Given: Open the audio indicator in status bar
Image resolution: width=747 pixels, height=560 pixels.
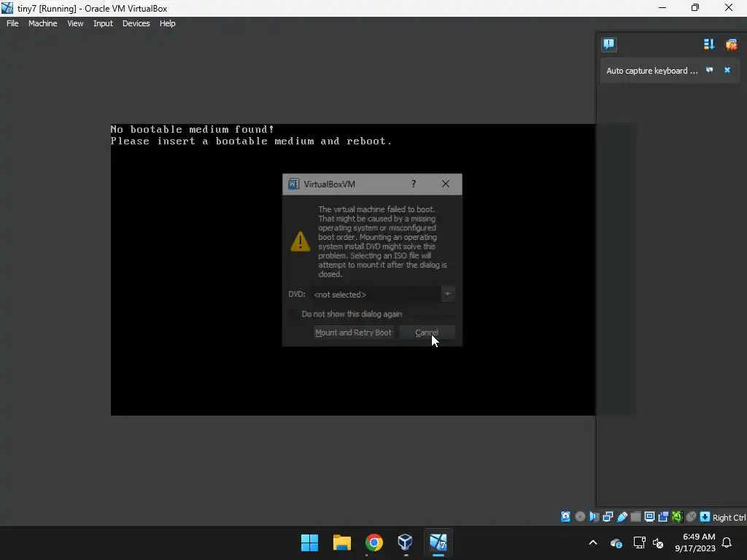Looking at the screenshot, I should [594, 517].
